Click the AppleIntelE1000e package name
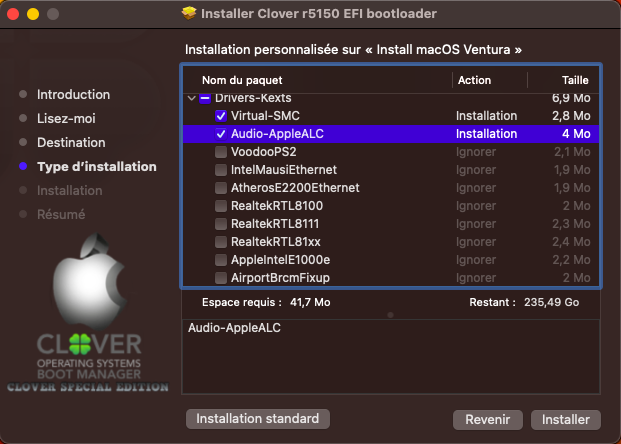This screenshot has width=621, height=444. tap(280, 260)
